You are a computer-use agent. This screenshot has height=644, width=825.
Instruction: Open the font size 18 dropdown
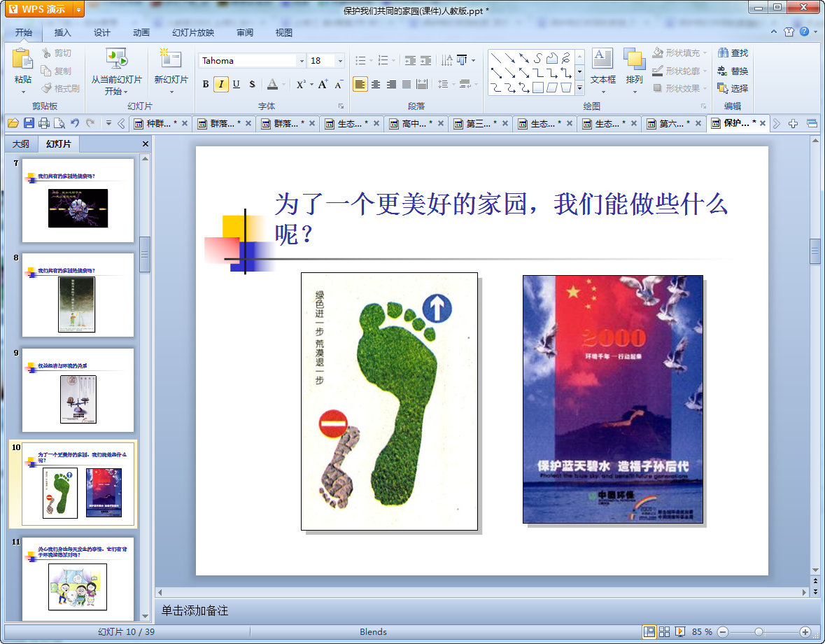tap(340, 61)
